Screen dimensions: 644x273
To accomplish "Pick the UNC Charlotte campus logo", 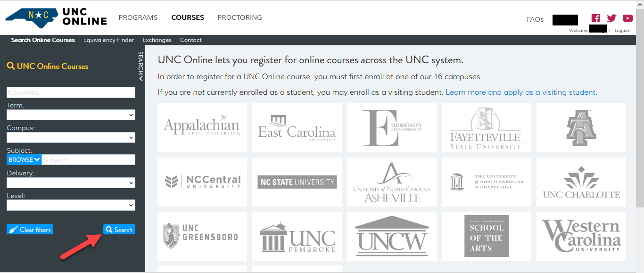I will point(581,182).
